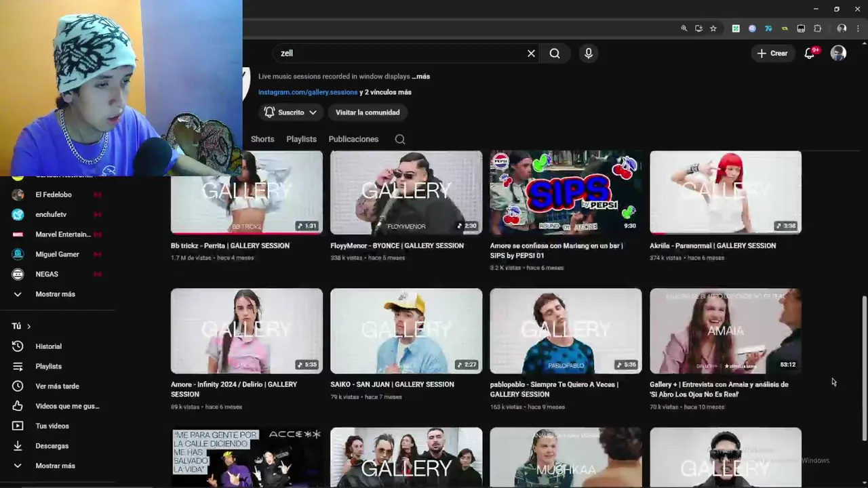The height and width of the screenshot is (488, 868).
Task: Click Visitar la comunidad button
Action: [368, 113]
